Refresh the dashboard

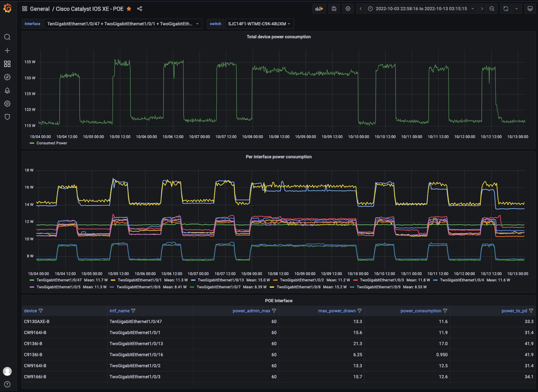506,9
